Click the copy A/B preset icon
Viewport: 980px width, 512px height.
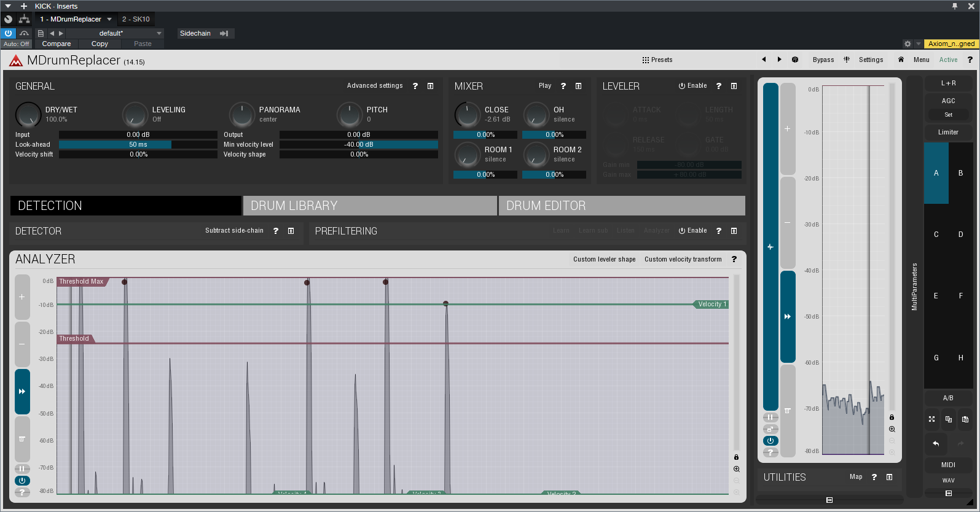949,419
